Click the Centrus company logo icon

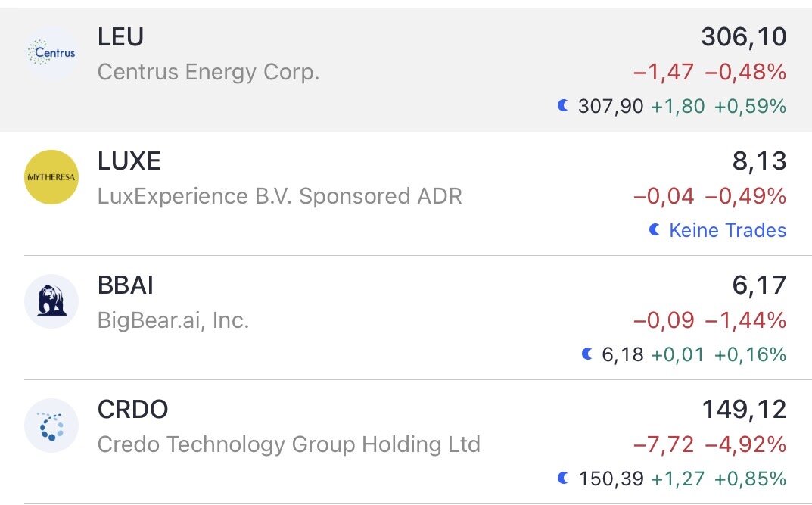[51, 53]
